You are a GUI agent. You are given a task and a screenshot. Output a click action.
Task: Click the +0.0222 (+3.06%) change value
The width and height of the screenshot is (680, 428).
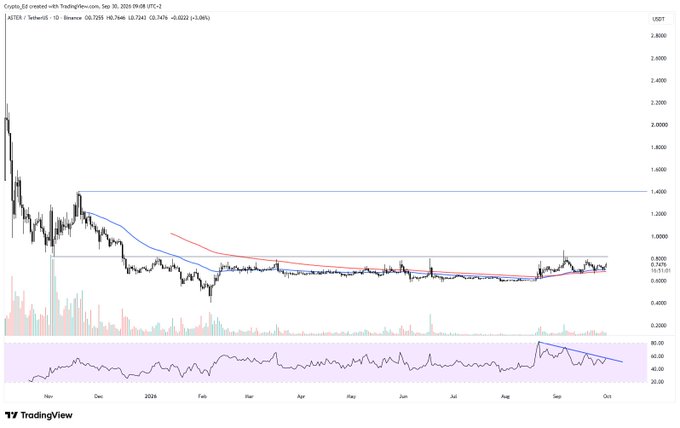pos(190,18)
